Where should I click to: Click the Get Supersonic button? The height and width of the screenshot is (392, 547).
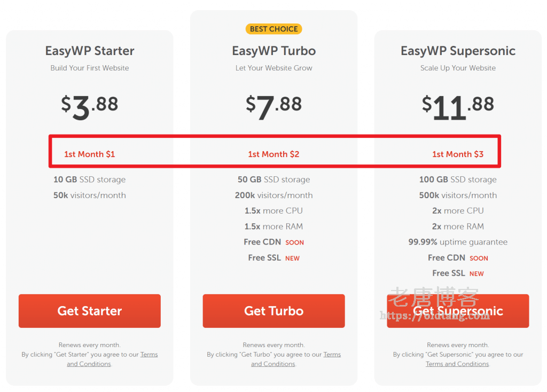[458, 311]
